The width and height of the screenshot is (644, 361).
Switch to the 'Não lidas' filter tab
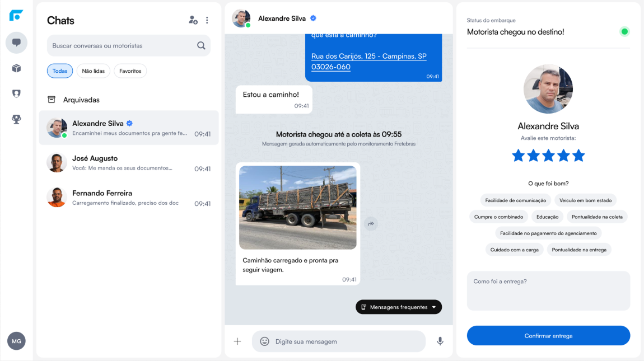[x=94, y=71]
